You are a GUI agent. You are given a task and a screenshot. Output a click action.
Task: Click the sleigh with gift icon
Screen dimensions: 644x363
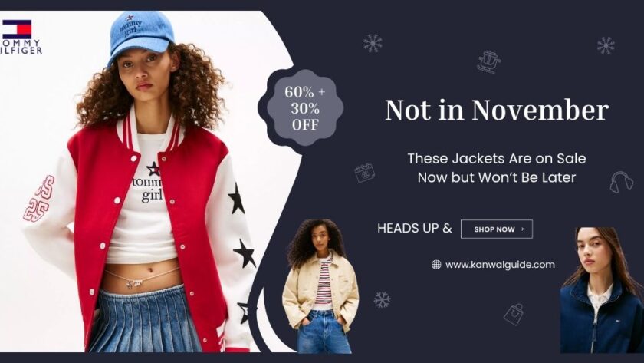[488, 61]
